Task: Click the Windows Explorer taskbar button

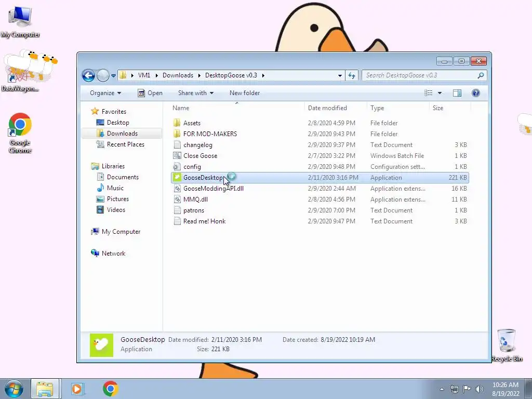Action: pyautogui.click(x=45, y=389)
